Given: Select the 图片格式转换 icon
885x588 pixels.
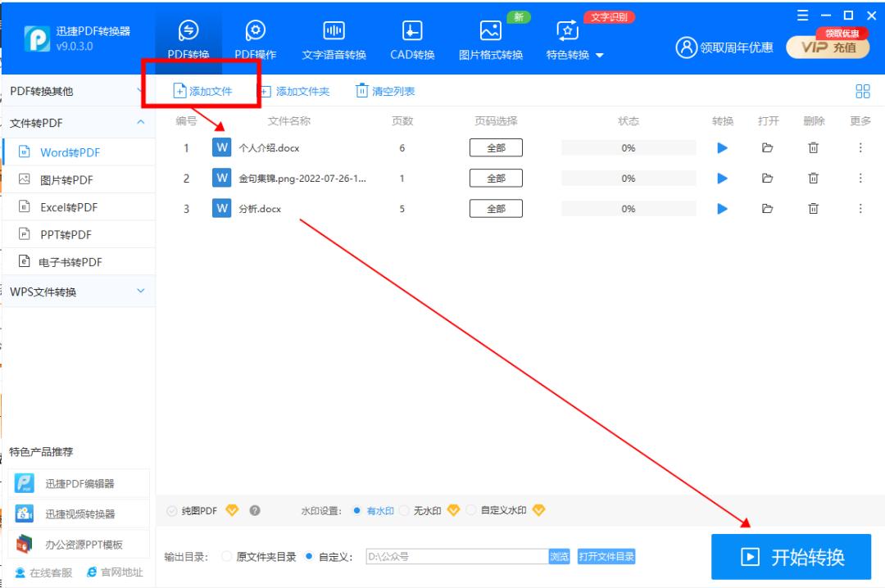Looking at the screenshot, I should click(489, 33).
